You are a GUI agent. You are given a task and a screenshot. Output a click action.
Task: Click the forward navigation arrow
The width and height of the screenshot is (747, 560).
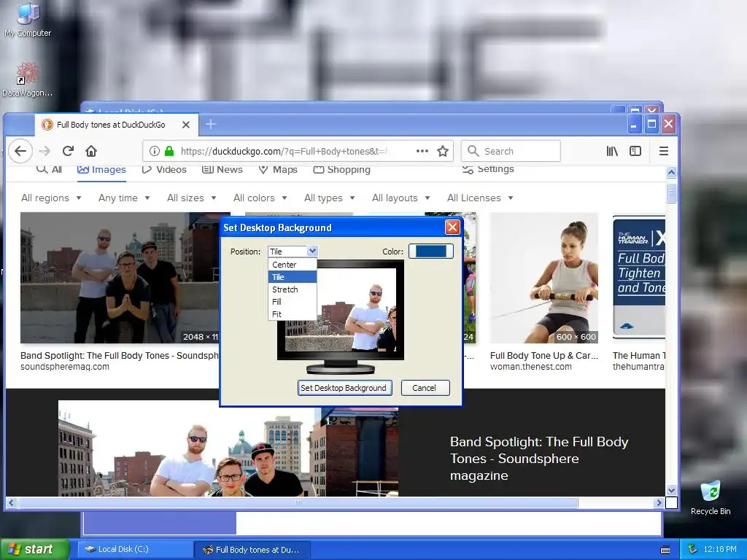[x=44, y=152]
